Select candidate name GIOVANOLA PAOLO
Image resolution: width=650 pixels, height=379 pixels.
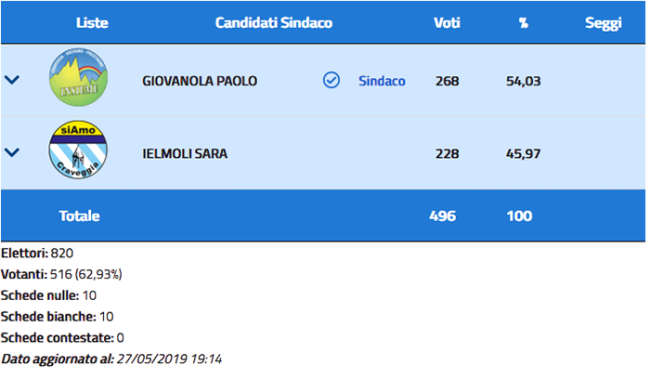click(200, 81)
